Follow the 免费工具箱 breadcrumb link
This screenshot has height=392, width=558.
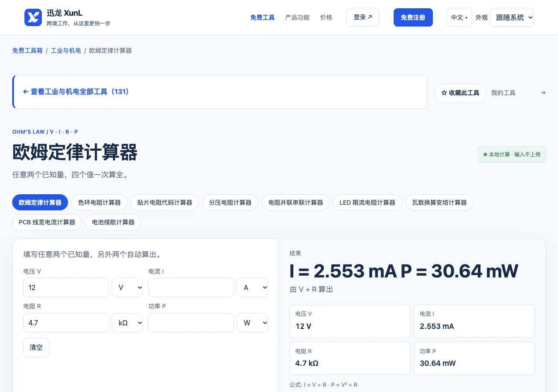27,51
